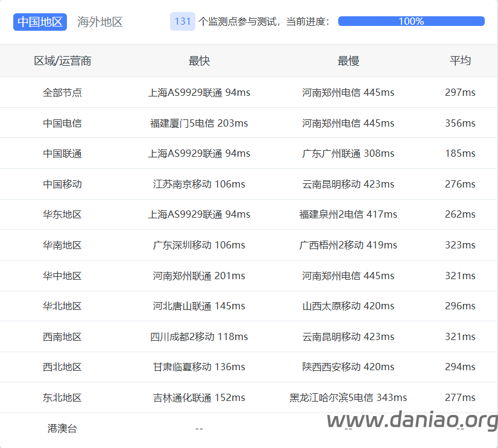
Task: Select the 东北地区 row label
Action: [x=62, y=397]
